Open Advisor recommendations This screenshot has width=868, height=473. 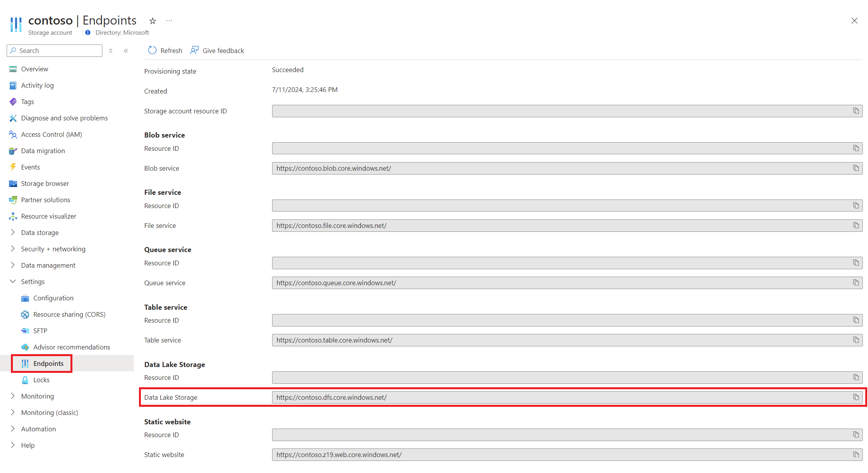click(72, 347)
